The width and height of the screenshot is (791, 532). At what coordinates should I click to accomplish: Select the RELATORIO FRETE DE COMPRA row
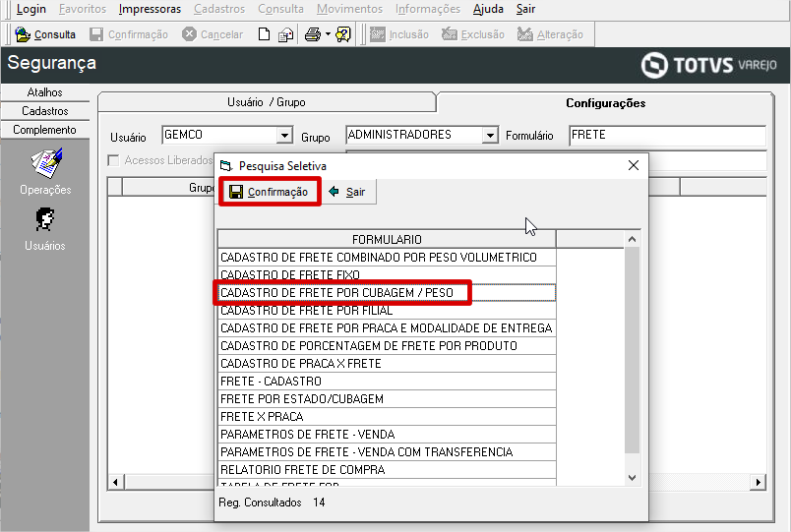[387, 469]
